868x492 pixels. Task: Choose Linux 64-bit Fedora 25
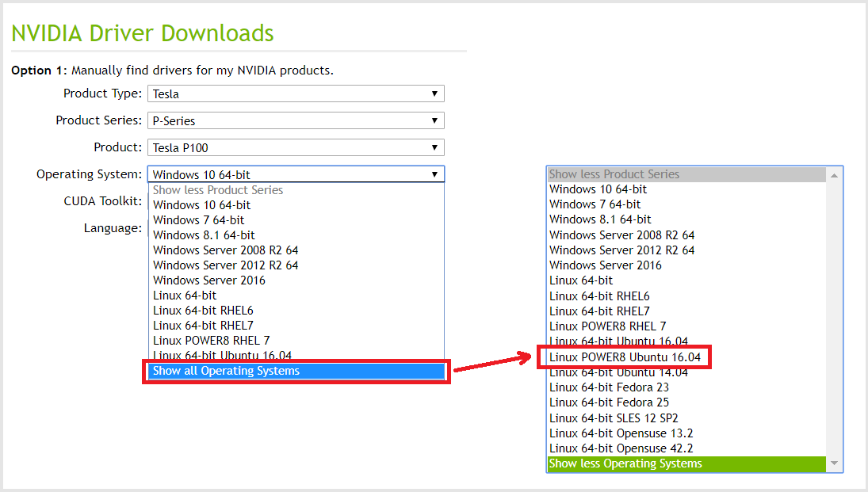(x=686, y=402)
